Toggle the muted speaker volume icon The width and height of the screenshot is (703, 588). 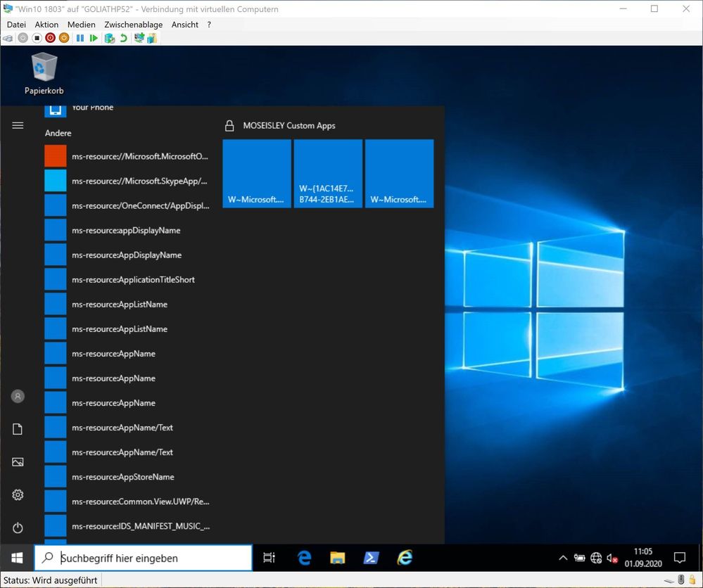(612, 558)
